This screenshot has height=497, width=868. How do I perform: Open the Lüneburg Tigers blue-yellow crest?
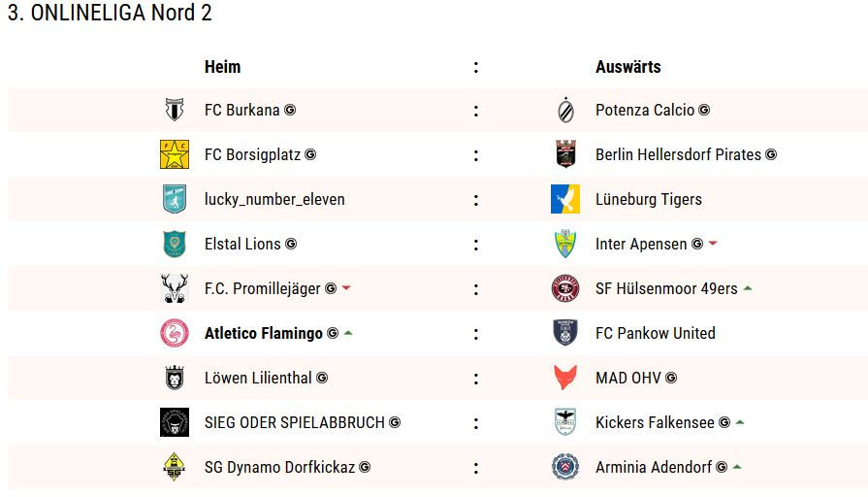click(x=565, y=199)
